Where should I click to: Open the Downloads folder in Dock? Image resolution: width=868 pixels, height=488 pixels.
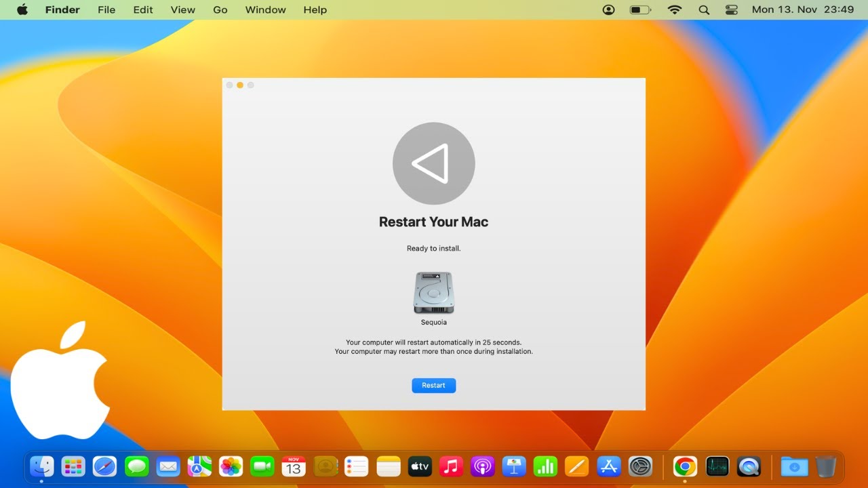[794, 466]
